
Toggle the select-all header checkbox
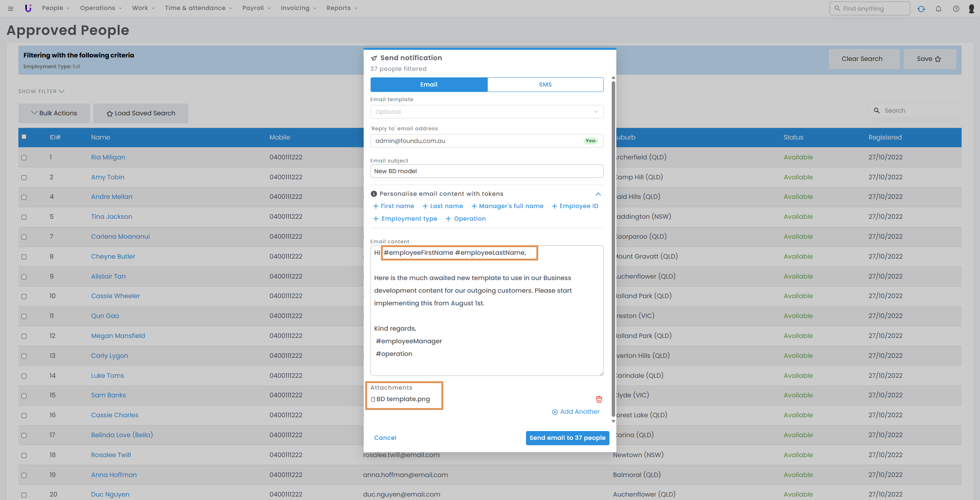coord(24,137)
